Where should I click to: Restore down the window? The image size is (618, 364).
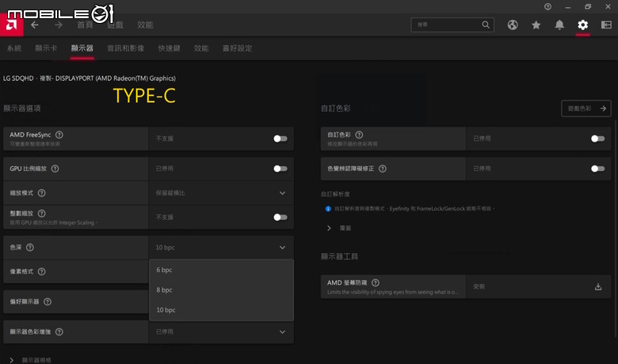pyautogui.click(x=588, y=6)
